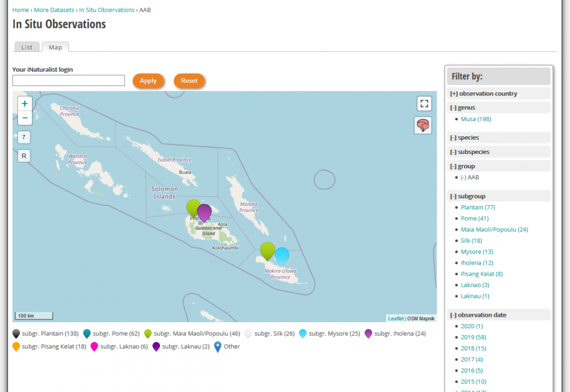The image size is (570, 392).
Task: Filter by subgroup Iholena (12)
Action: [477, 263]
